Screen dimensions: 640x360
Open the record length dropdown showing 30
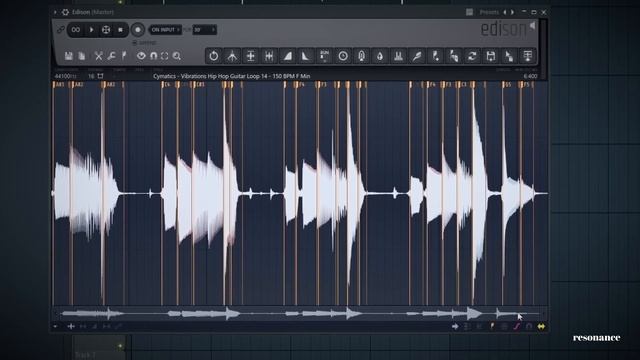[204, 30]
